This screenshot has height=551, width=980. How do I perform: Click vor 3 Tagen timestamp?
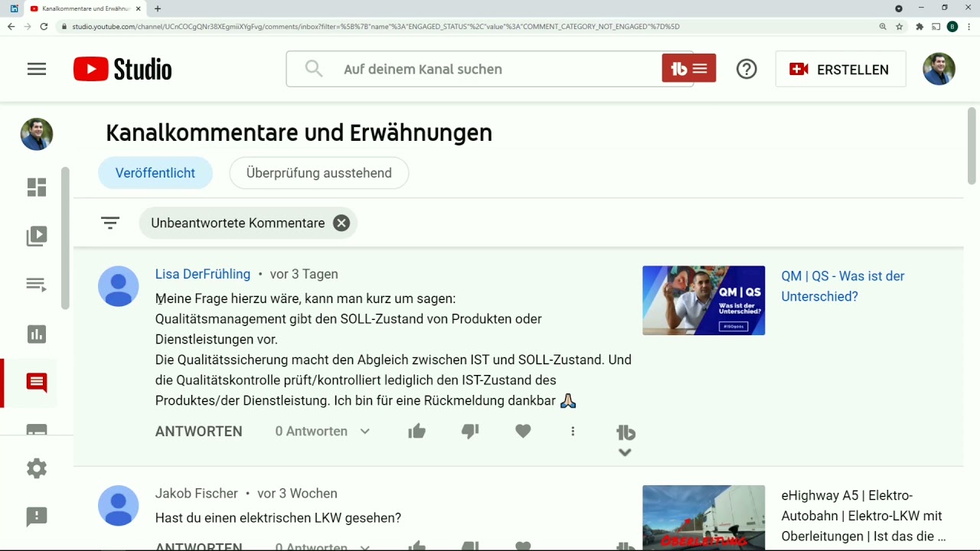click(x=304, y=274)
